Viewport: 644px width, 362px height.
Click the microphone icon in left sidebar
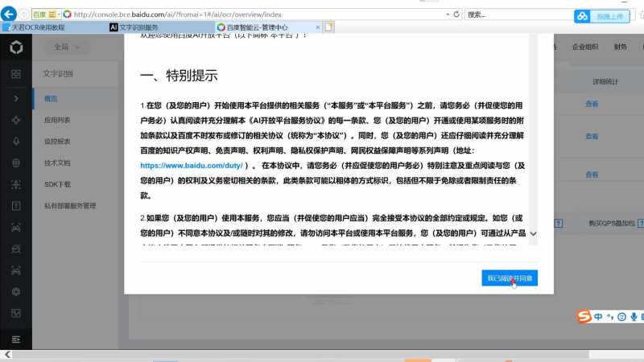[x=16, y=142]
